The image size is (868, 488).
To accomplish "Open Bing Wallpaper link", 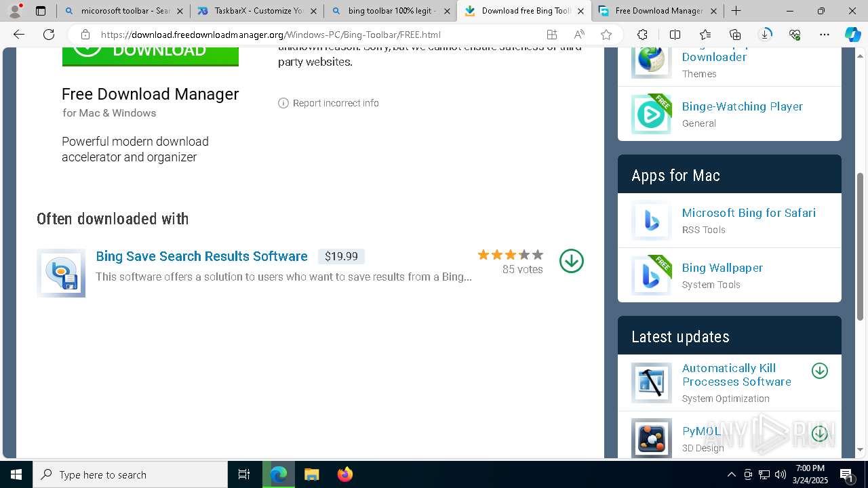I will point(722,268).
